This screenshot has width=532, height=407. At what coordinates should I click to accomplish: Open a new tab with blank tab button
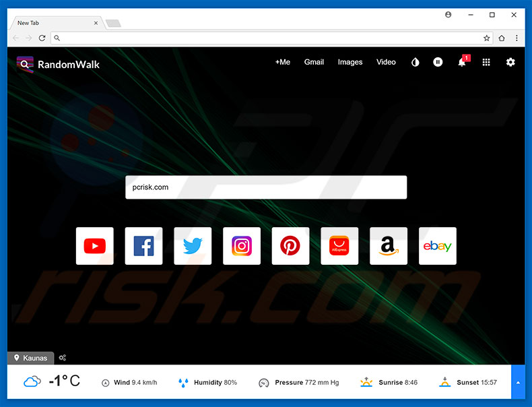113,23
